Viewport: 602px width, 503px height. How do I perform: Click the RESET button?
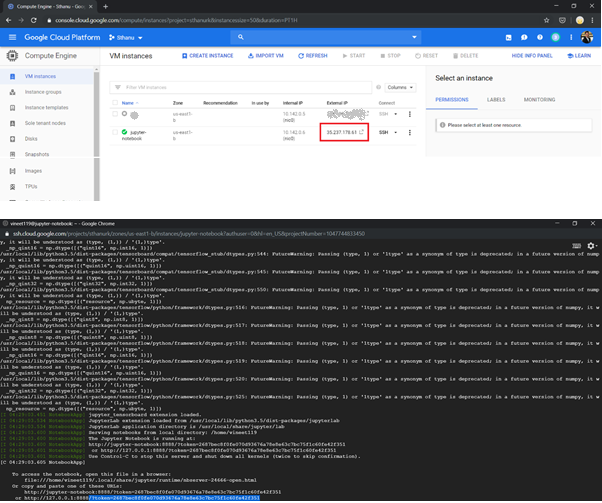click(x=426, y=56)
